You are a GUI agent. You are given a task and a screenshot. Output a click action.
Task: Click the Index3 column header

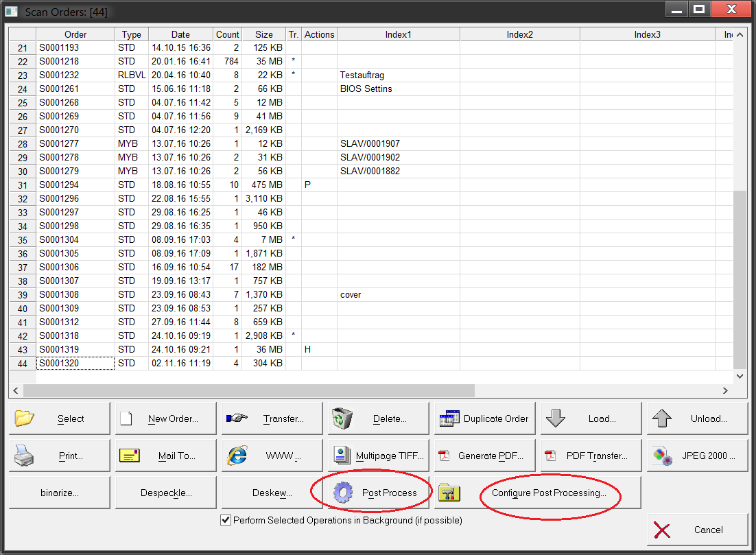[x=647, y=34]
